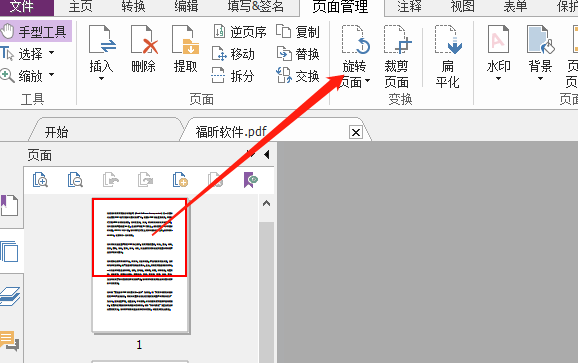Click the 交换 swap pages button
The width and height of the screenshot is (578, 363).
click(x=297, y=76)
